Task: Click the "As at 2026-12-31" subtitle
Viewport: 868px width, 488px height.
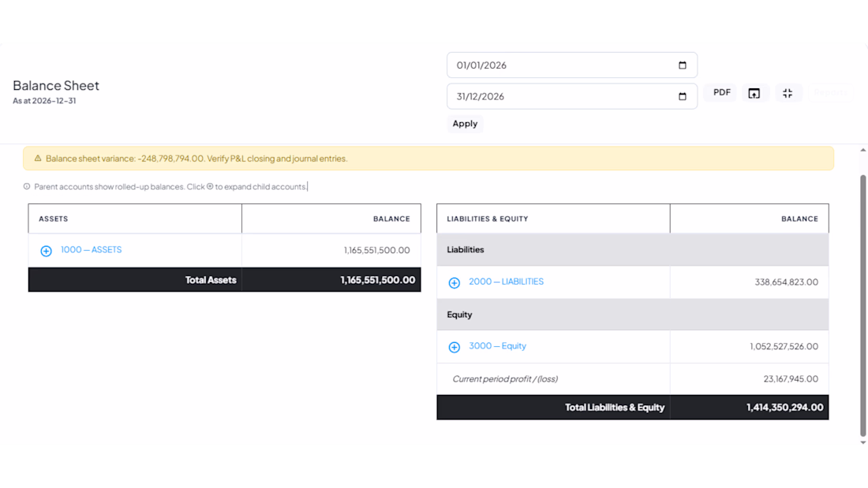Action: click(44, 101)
